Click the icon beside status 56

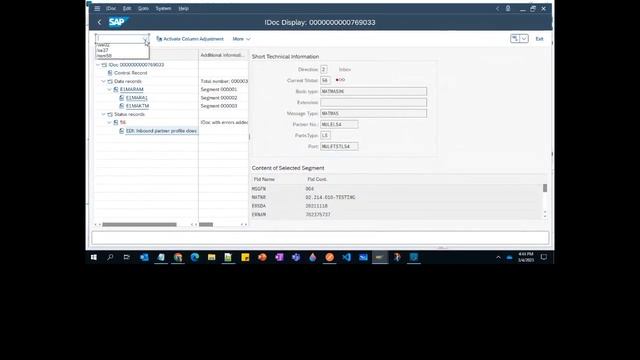click(x=116, y=122)
